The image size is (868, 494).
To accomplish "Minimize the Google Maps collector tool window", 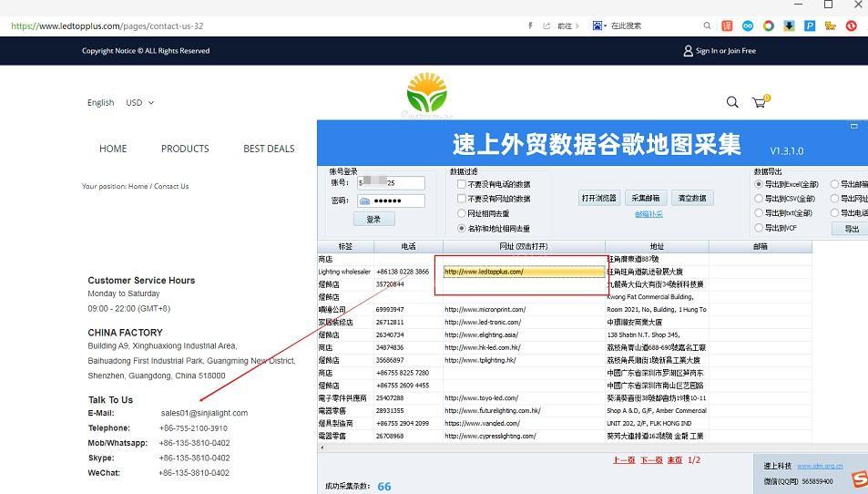I will pos(853,127).
